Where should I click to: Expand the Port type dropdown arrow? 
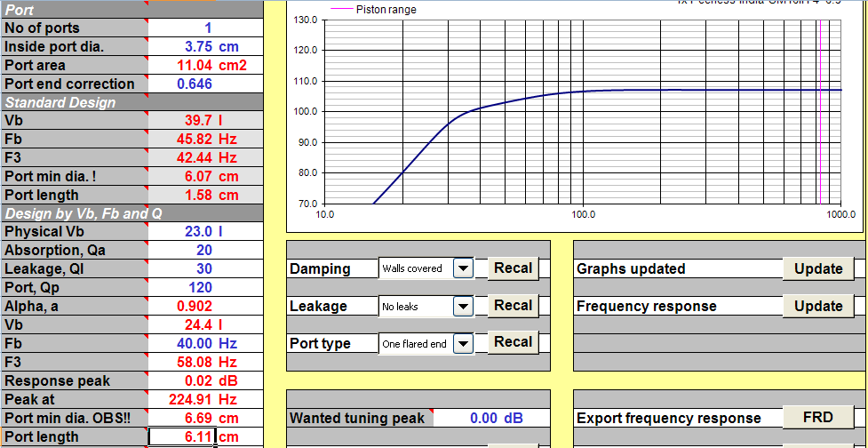click(x=464, y=343)
